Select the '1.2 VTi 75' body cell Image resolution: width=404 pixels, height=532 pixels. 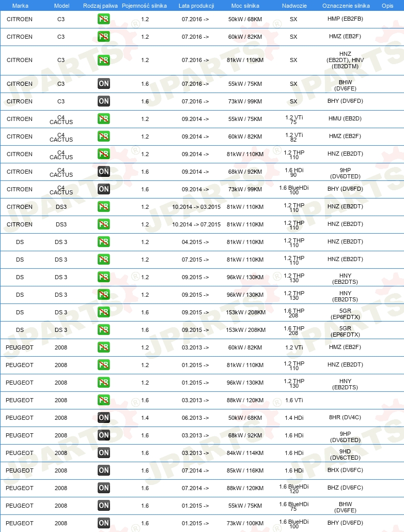(x=294, y=119)
